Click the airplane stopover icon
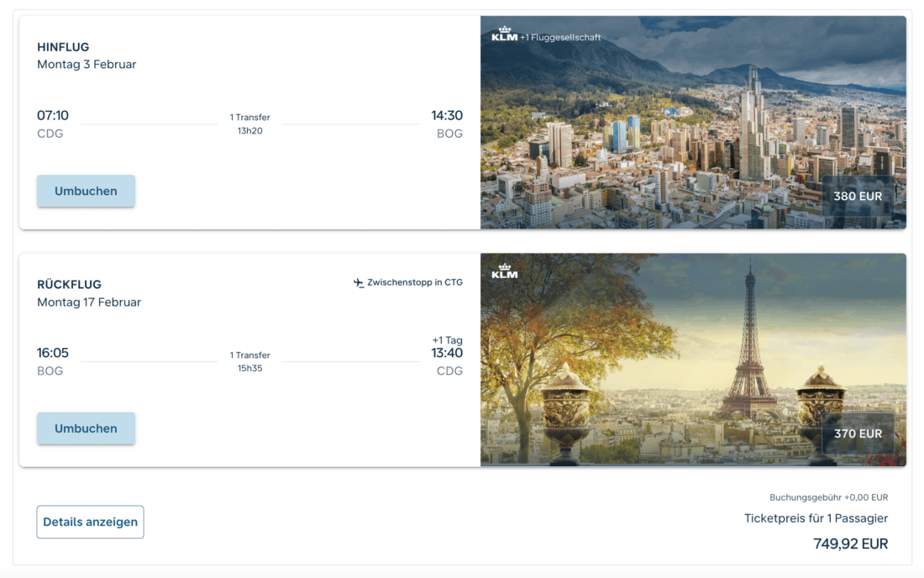The image size is (924, 578). [359, 283]
